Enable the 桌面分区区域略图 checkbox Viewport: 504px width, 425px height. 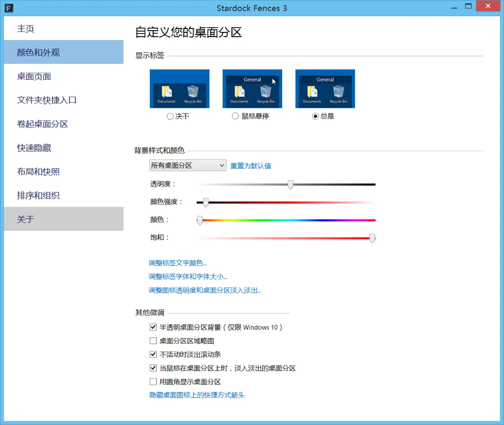click(153, 341)
